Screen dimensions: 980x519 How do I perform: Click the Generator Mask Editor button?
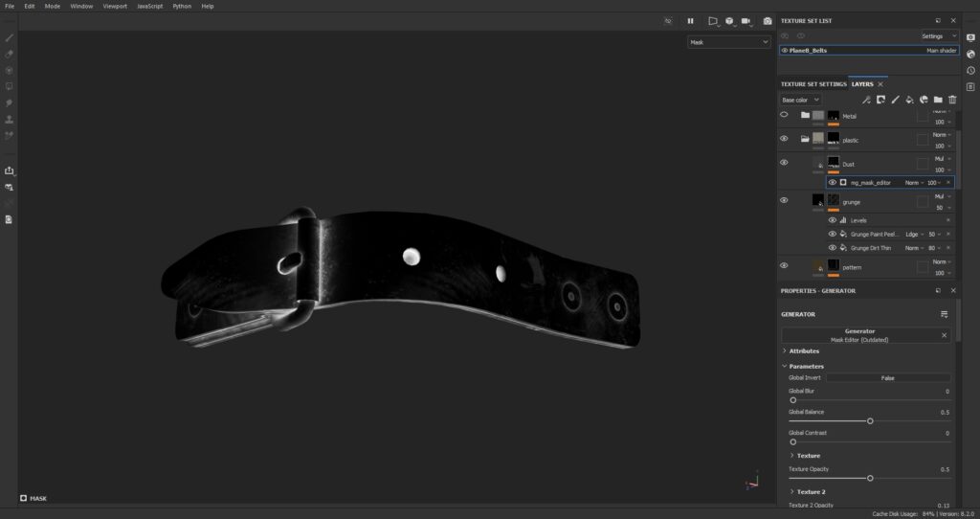pos(860,335)
